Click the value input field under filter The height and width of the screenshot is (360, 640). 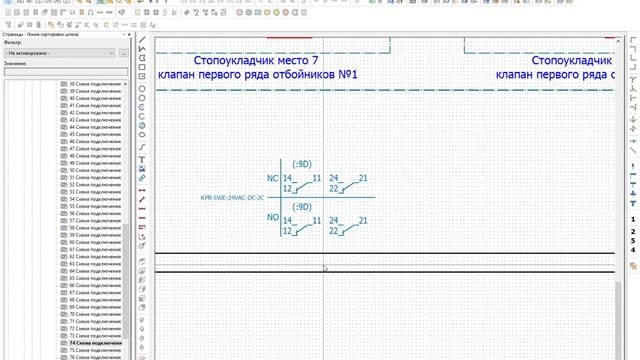(66, 72)
